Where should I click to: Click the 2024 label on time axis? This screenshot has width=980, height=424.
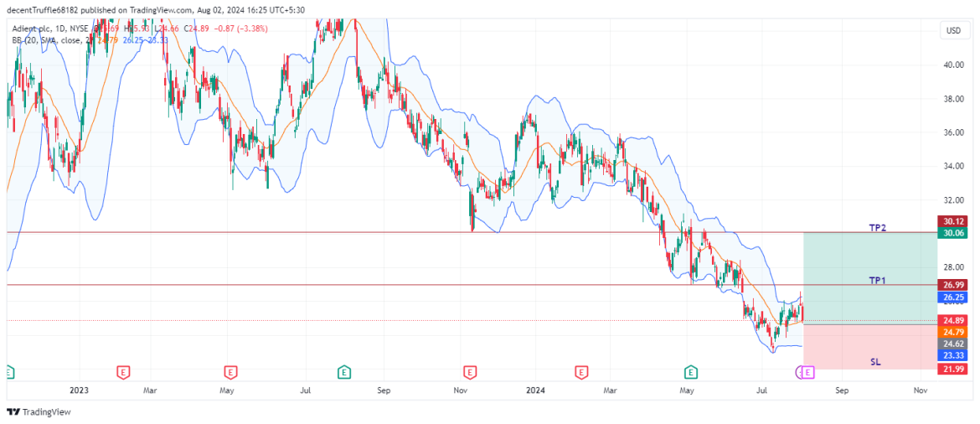pos(536,390)
